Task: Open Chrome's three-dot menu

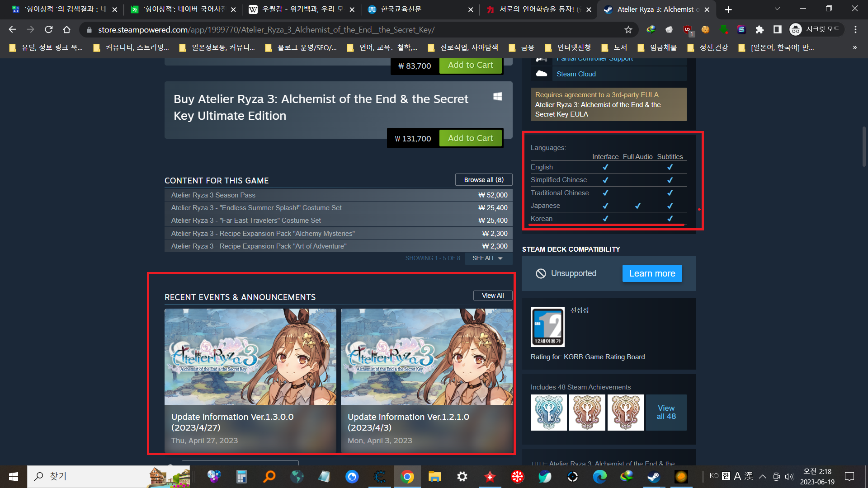Action: point(855,29)
